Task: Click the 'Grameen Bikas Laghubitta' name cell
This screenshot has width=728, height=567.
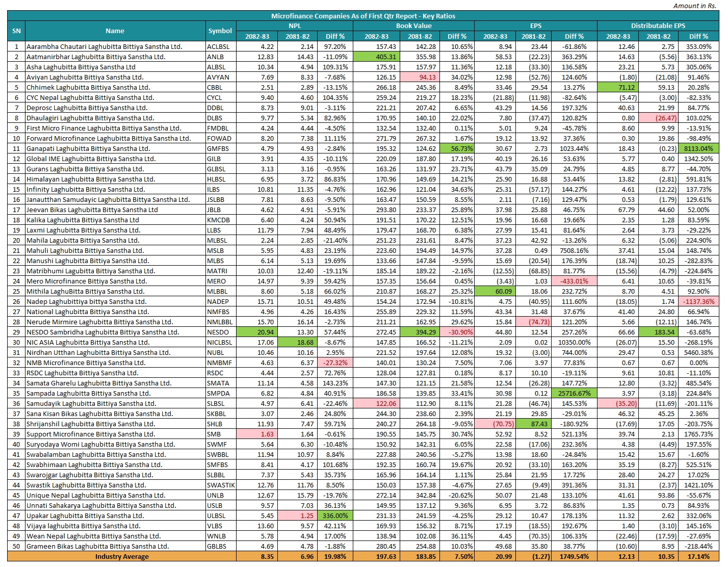Action: coord(98,546)
